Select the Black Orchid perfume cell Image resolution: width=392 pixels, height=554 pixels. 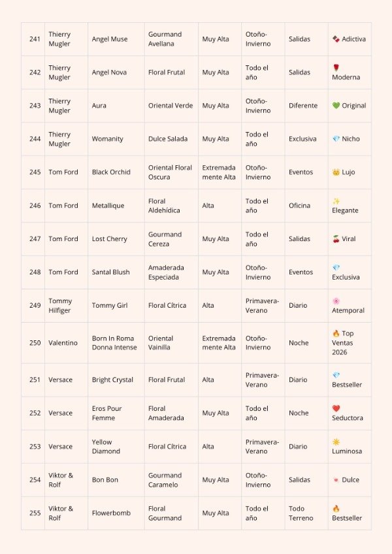(116, 172)
